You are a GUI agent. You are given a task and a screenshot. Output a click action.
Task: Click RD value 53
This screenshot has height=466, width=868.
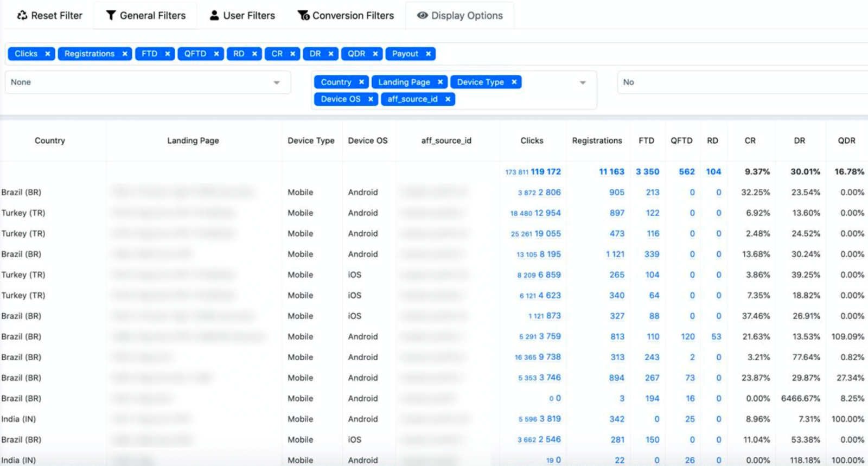point(716,336)
